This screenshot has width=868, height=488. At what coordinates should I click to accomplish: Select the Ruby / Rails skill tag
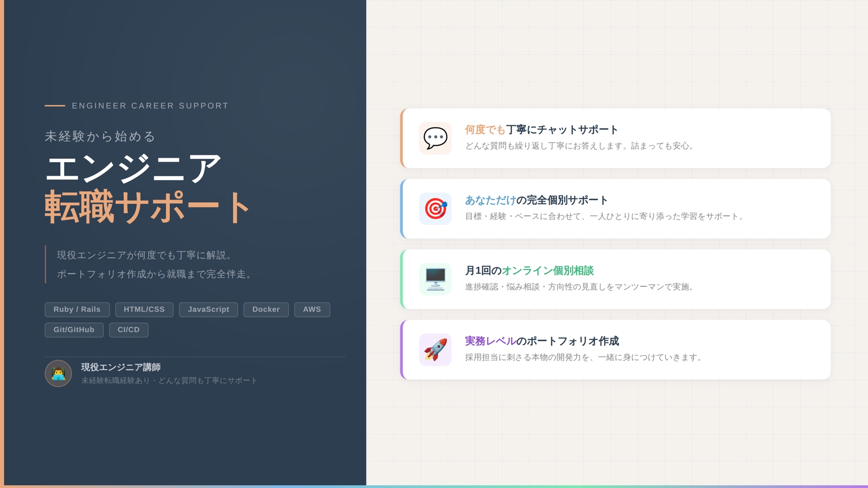coord(76,309)
